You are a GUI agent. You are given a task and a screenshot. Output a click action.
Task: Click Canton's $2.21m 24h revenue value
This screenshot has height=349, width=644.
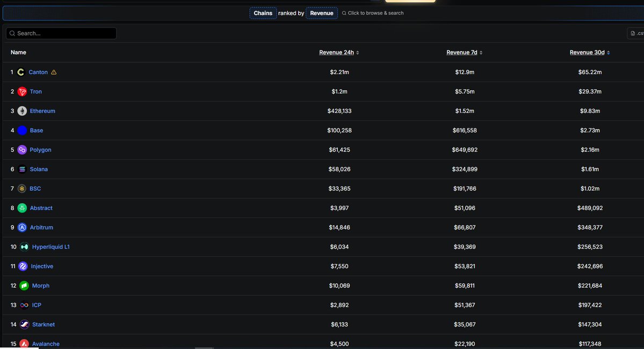(339, 72)
